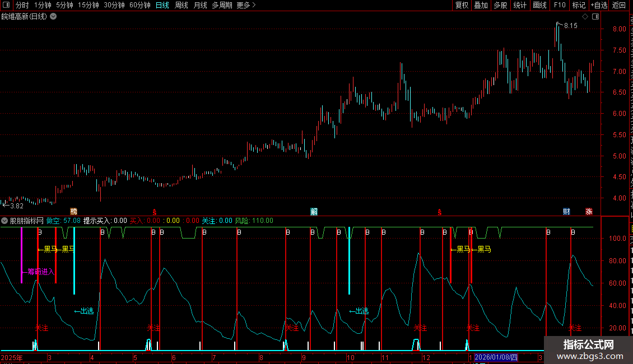Select the 日线 daily tab
This screenshot has width=633, height=364.
162,5
